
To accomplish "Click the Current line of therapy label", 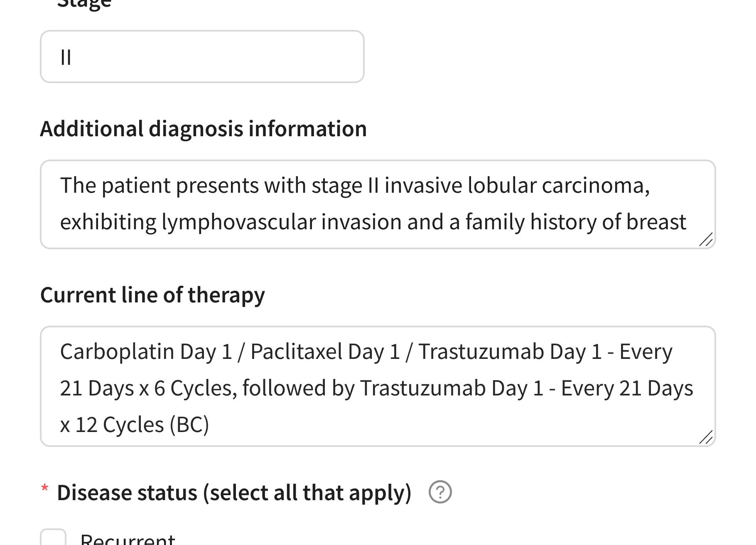I will tap(152, 295).
